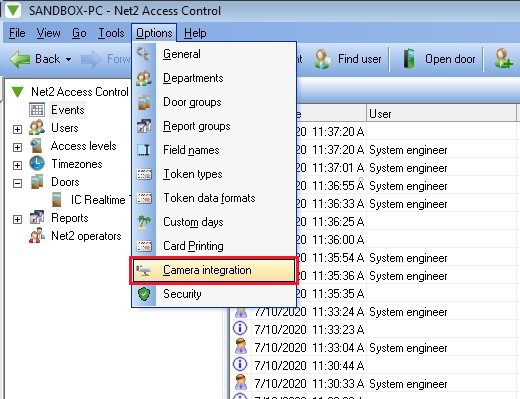This screenshot has width=520, height=399.
Task: Click the Forward arrow icon in toolbar
Action: (91, 60)
